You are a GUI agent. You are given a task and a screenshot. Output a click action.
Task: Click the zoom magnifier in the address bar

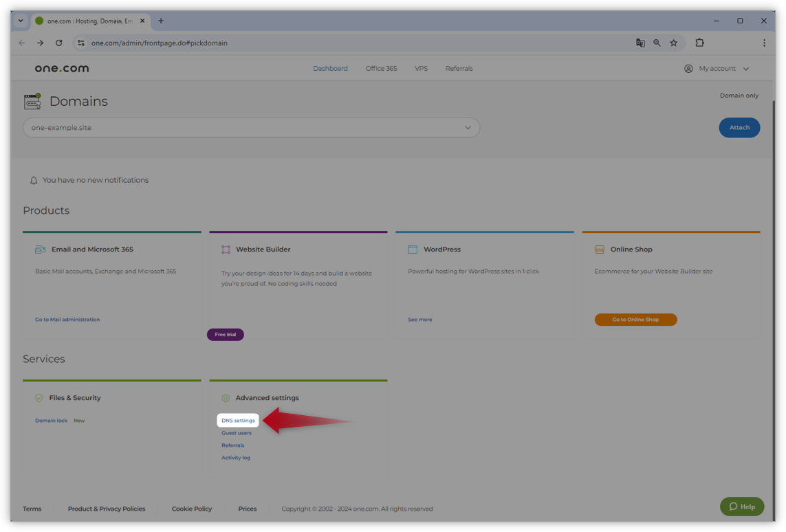click(657, 43)
